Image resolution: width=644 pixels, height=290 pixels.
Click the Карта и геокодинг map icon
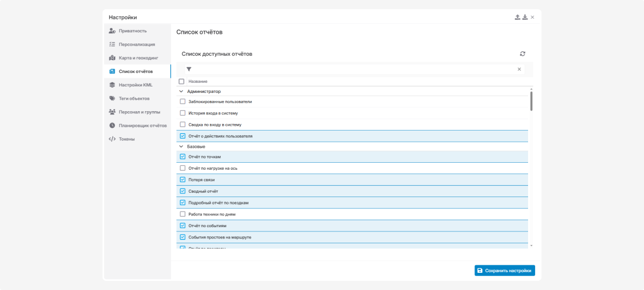(x=112, y=58)
